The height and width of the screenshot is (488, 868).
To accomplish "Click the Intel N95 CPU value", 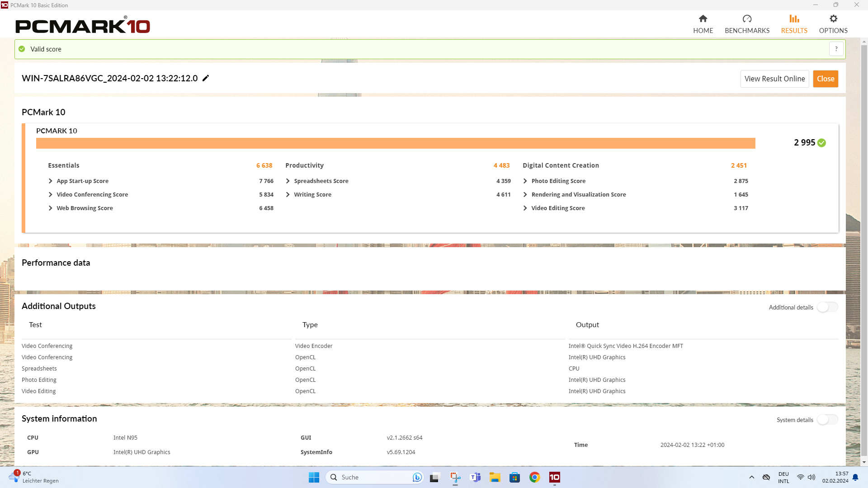I will [125, 437].
